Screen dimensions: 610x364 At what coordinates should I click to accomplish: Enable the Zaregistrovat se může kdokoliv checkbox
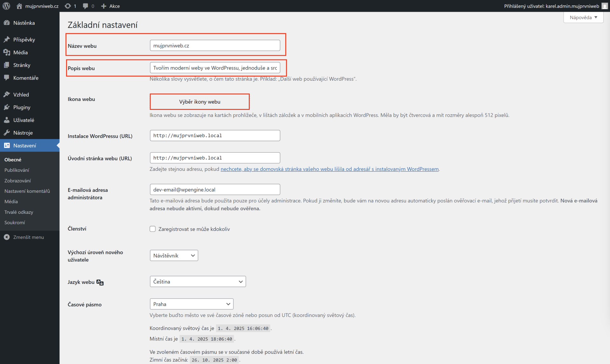pyautogui.click(x=153, y=229)
